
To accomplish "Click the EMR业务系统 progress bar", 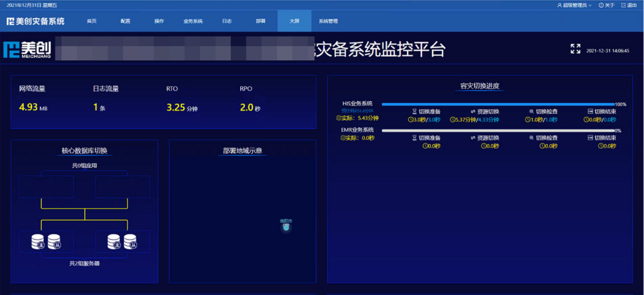I will (498, 130).
